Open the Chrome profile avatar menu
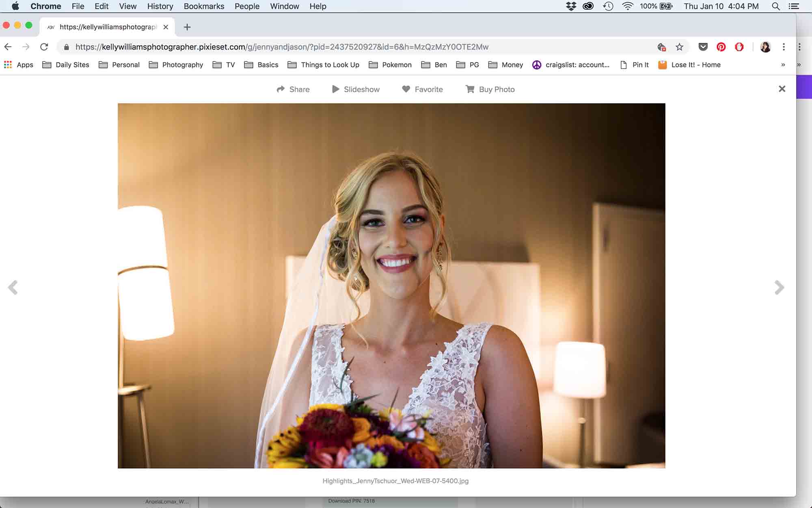This screenshot has height=508, width=812. pos(765,47)
